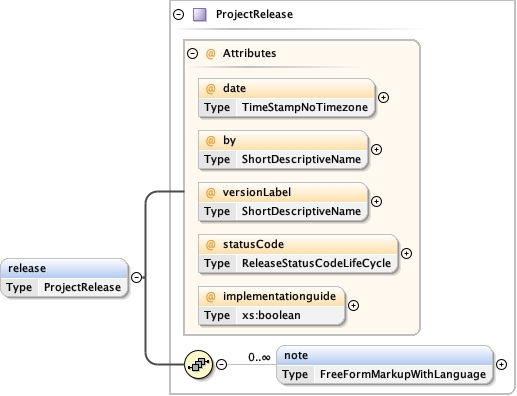Select the note element header
The width and height of the screenshot is (517, 396).
[x=384, y=355]
